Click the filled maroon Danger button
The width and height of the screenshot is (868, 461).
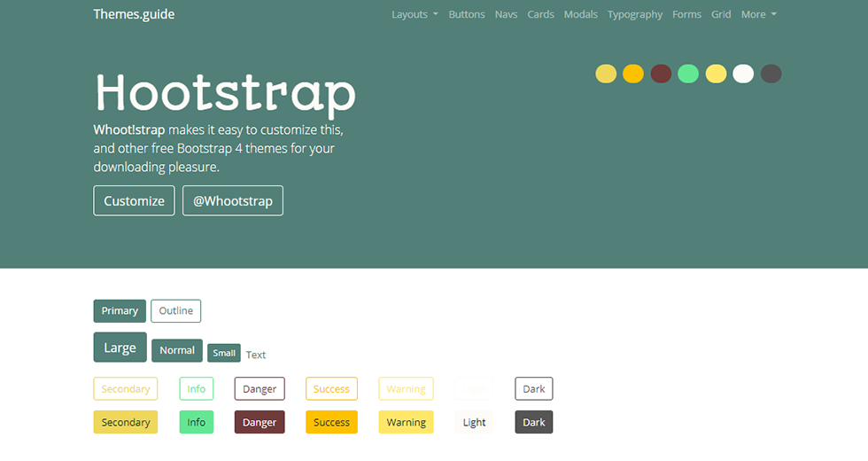[x=260, y=422]
